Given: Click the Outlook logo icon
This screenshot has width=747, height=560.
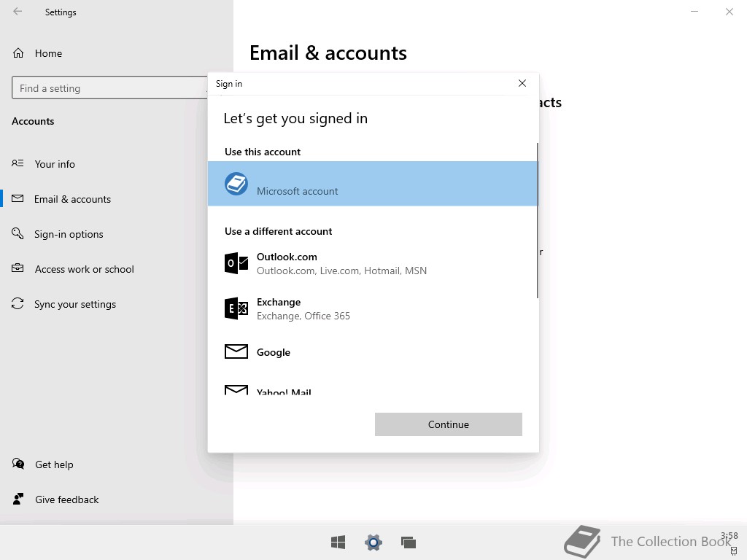Looking at the screenshot, I should coord(236,263).
